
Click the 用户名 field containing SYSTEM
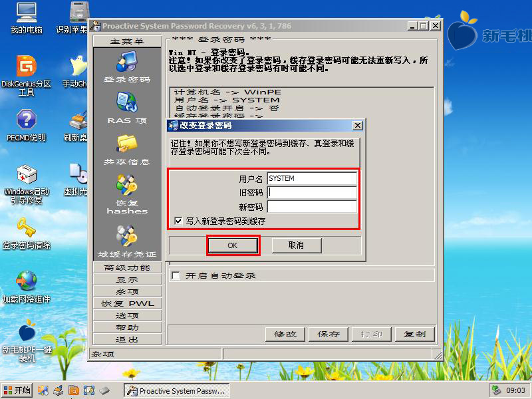tap(312, 178)
